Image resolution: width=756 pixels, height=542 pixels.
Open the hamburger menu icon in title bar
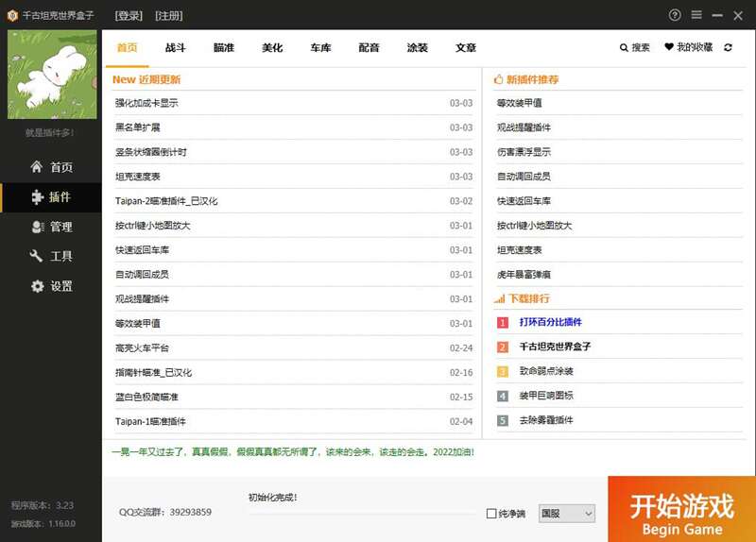tap(696, 15)
